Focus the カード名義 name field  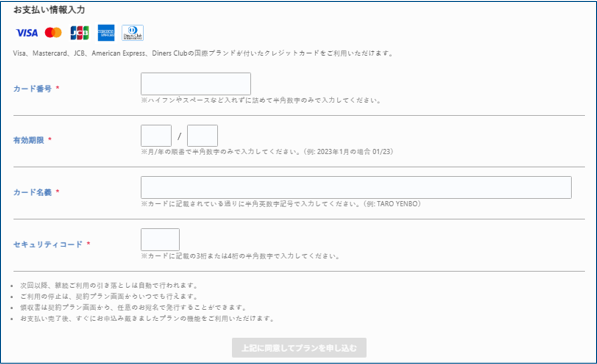tap(356, 187)
